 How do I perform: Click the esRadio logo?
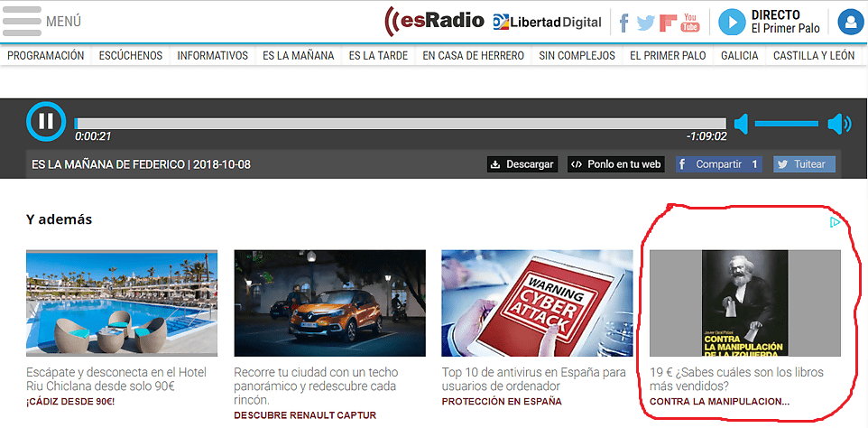tap(435, 21)
